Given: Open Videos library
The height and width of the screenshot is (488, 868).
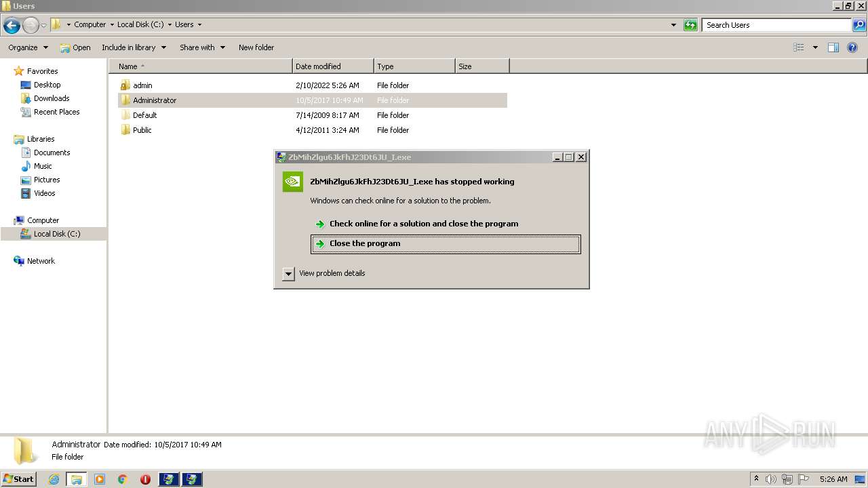Looking at the screenshot, I should point(44,193).
